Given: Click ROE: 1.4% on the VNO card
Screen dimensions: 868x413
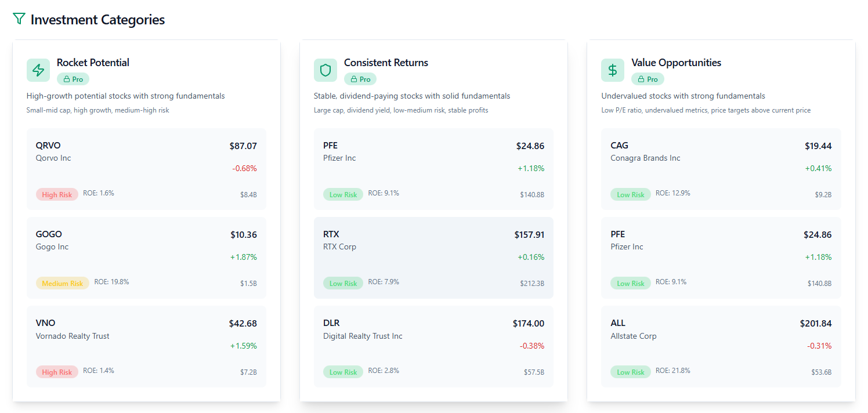Looking at the screenshot, I should click(x=99, y=371).
